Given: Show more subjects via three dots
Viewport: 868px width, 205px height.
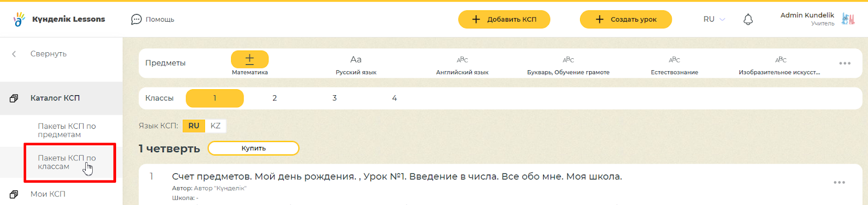Looking at the screenshot, I should [x=845, y=63].
